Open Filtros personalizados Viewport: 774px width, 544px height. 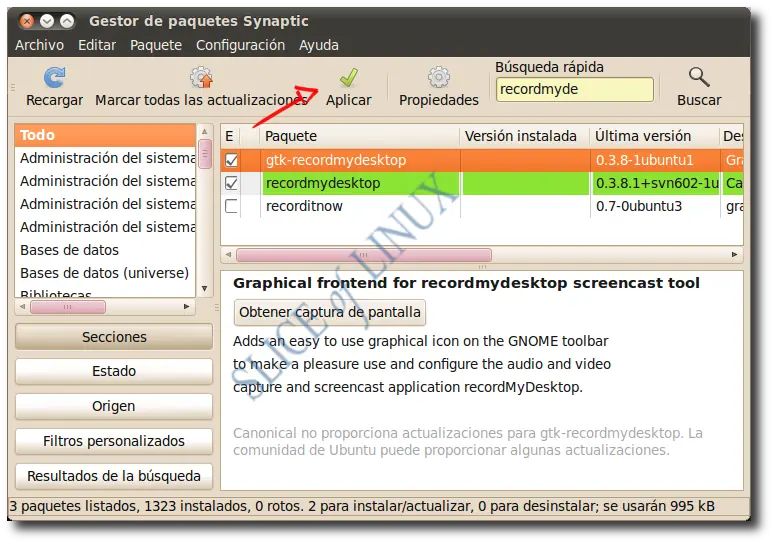pos(114,441)
